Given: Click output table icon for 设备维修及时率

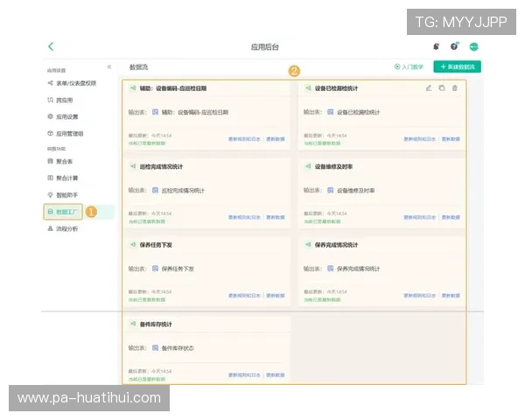Looking at the screenshot, I should [330, 190].
